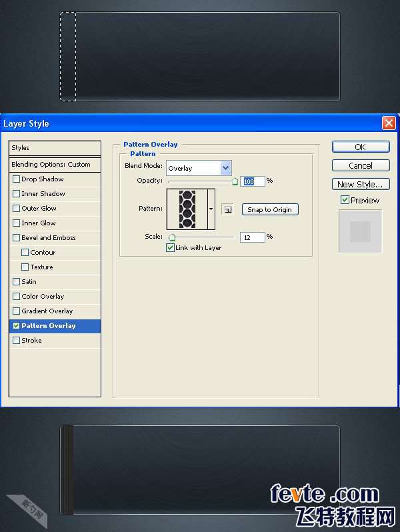Viewport: 400px width, 532px height.
Task: Click the Scale percentage input field
Action: pyautogui.click(x=252, y=237)
